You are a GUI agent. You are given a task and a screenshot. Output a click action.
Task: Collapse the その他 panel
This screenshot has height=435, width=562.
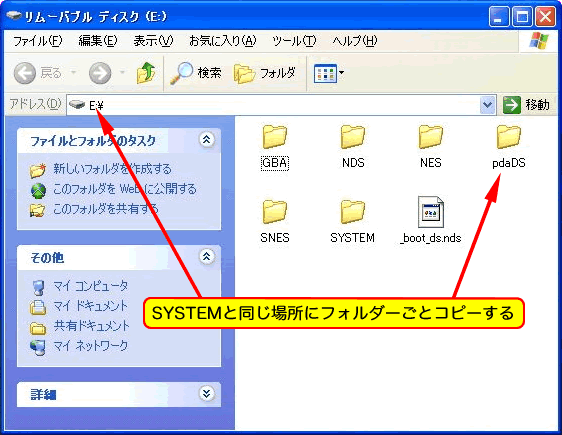[207, 257]
